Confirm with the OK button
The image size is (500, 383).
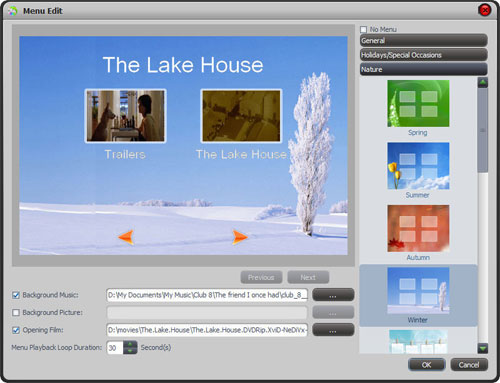tap(426, 365)
